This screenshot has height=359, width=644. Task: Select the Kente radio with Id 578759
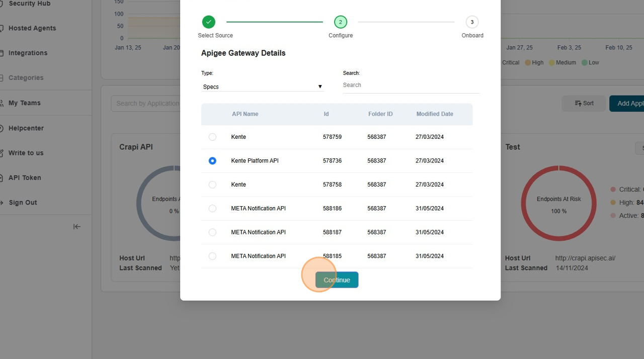tap(212, 137)
